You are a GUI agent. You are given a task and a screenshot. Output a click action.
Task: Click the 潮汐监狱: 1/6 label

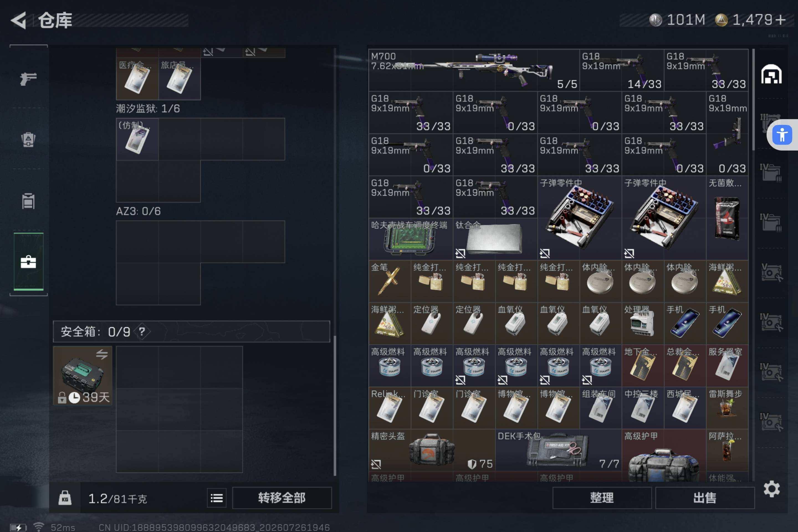(148, 109)
